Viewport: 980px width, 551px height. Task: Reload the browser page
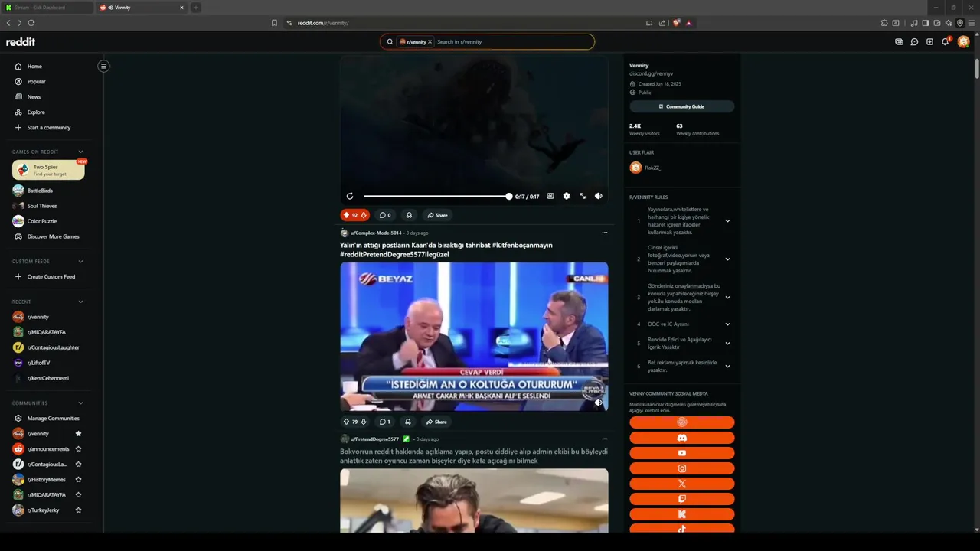(x=31, y=23)
